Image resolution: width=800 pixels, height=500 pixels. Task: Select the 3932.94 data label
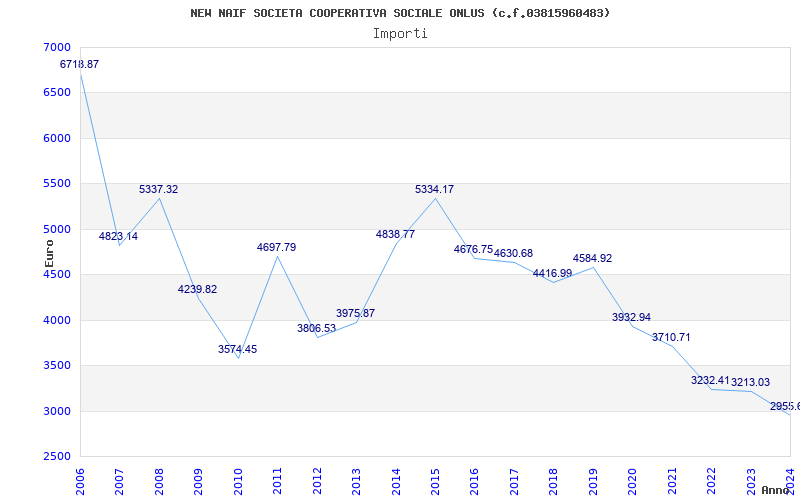(632, 317)
